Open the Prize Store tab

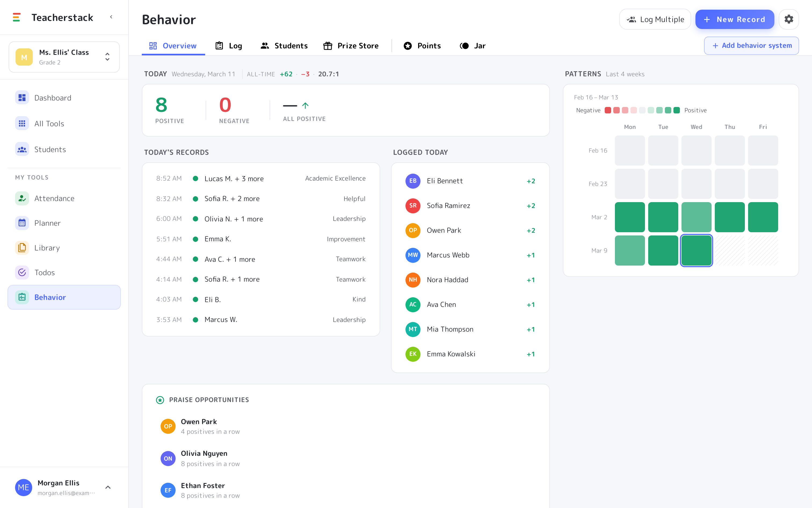[351, 46]
